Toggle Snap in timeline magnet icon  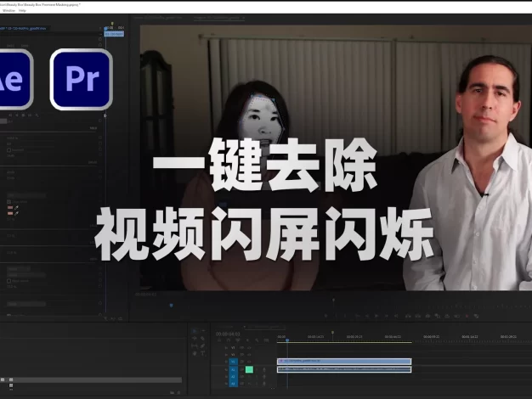tap(229, 340)
